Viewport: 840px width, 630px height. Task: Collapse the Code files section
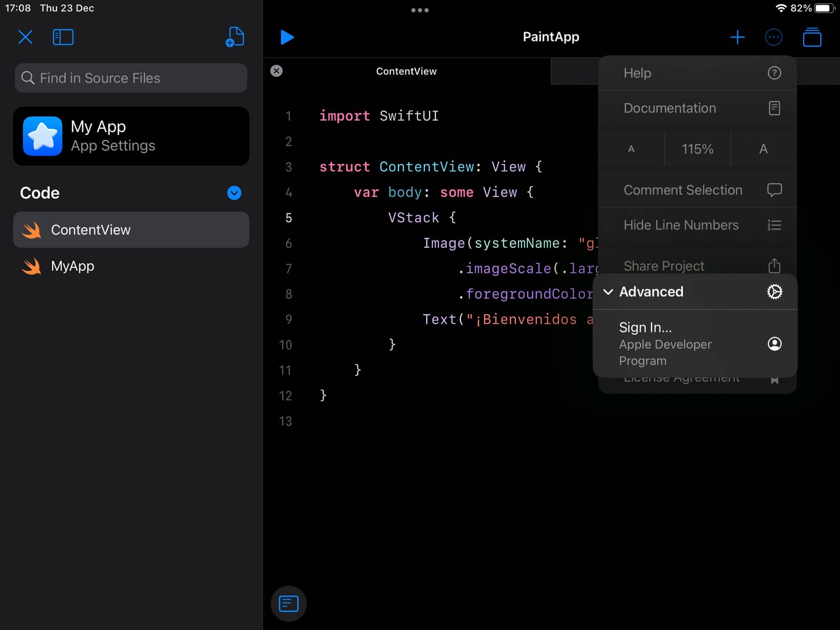pos(234,193)
